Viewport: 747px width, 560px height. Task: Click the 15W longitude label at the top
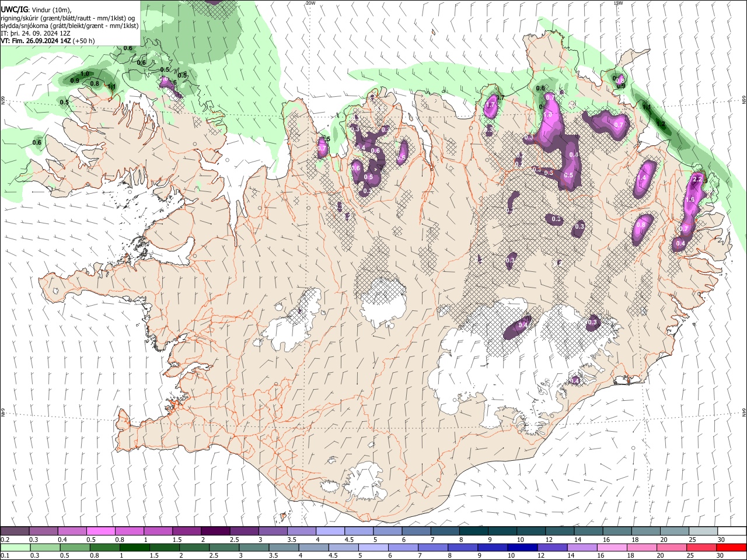[x=618, y=3]
